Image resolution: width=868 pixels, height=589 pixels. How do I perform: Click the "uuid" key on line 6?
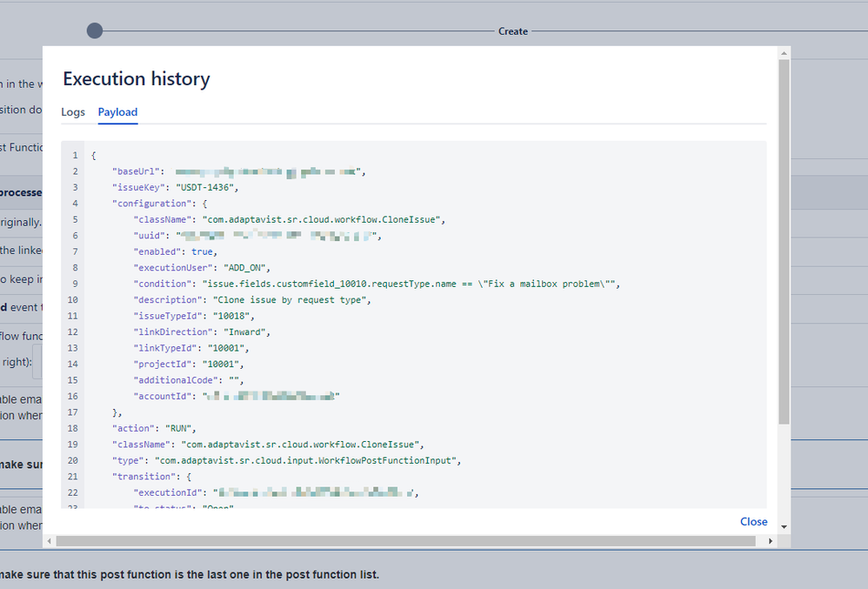(149, 236)
